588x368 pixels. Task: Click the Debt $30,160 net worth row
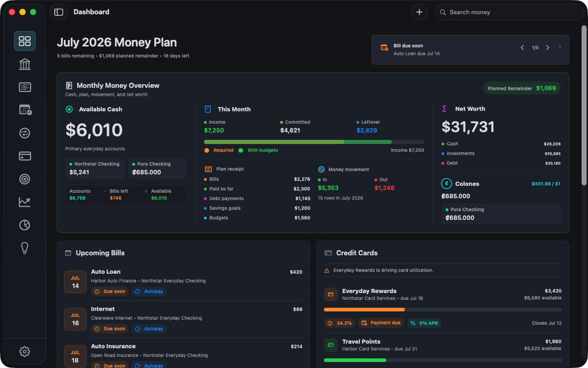coord(501,163)
